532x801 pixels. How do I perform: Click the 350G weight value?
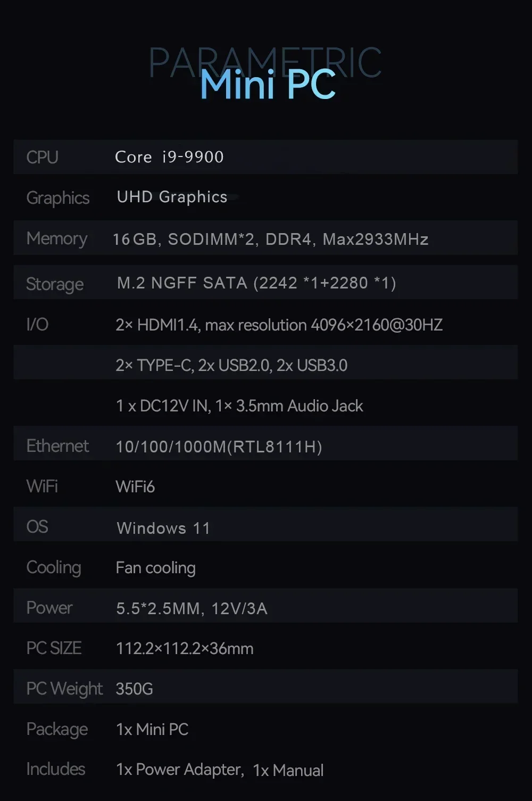tap(134, 689)
